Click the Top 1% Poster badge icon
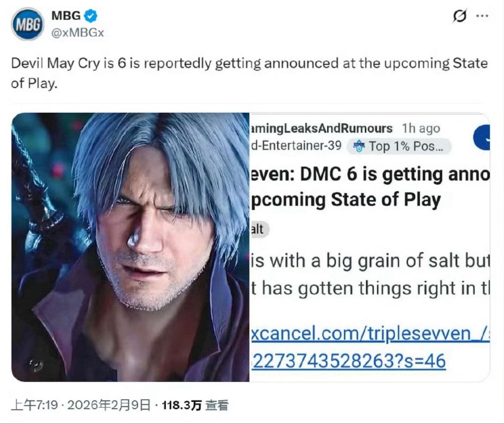The image size is (504, 424). (359, 147)
